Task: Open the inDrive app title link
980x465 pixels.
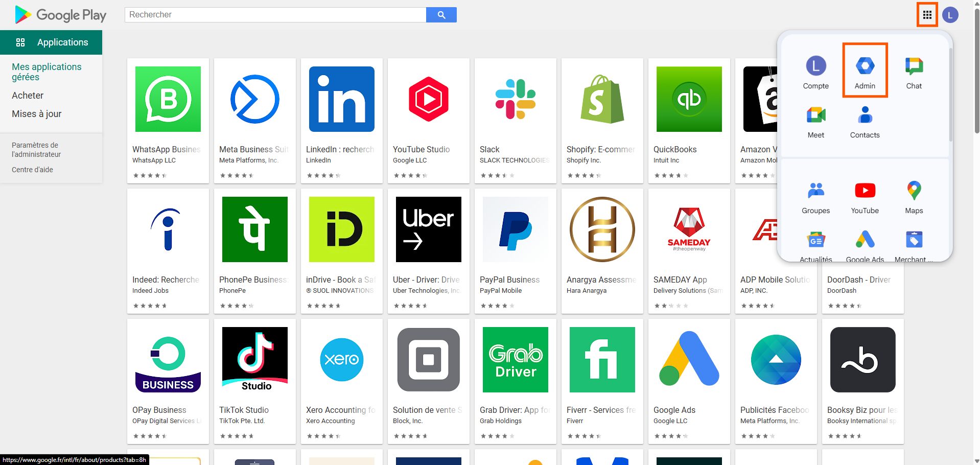Action: [341, 280]
